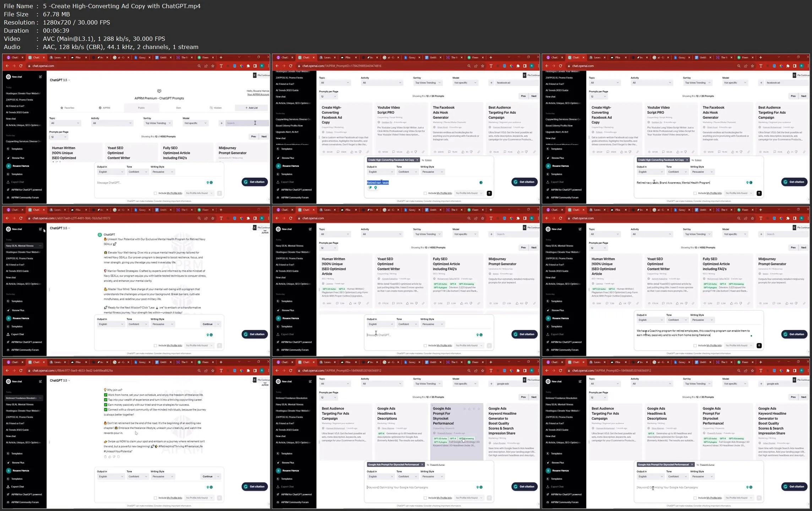This screenshot has width=812, height=511.
Task: Open The Facebook Ads Hook Generator card, 'Mental Health Program' frame
Action: click(726, 129)
